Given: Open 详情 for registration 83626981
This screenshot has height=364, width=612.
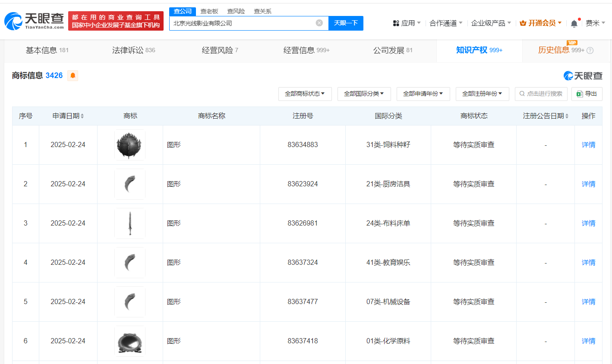Looking at the screenshot, I should [589, 223].
